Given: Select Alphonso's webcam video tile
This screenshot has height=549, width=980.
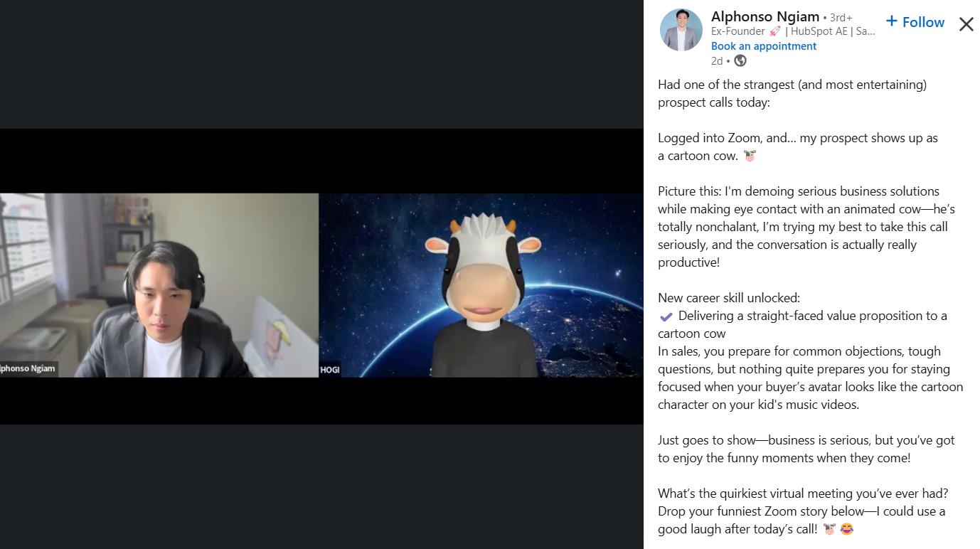Looking at the screenshot, I should click(x=159, y=285).
